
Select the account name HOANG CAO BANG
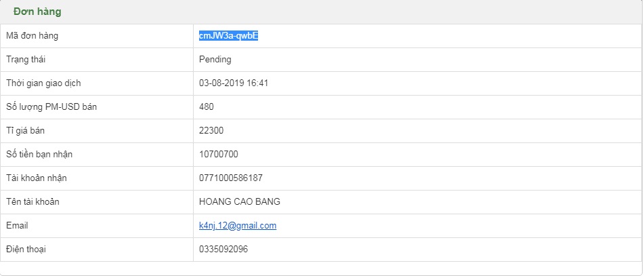point(239,202)
